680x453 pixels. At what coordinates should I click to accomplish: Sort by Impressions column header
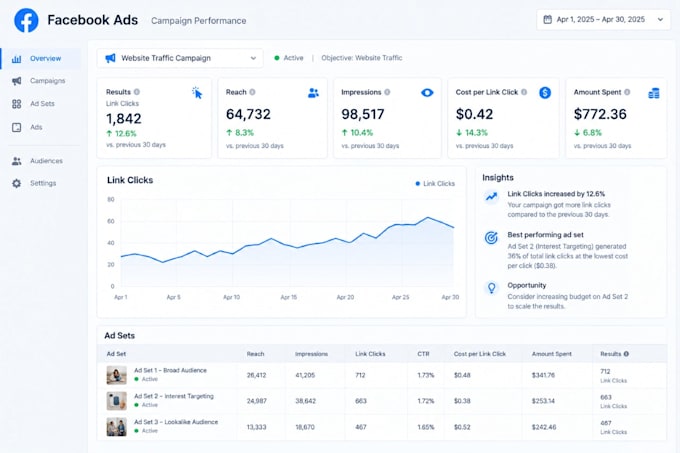coord(311,354)
